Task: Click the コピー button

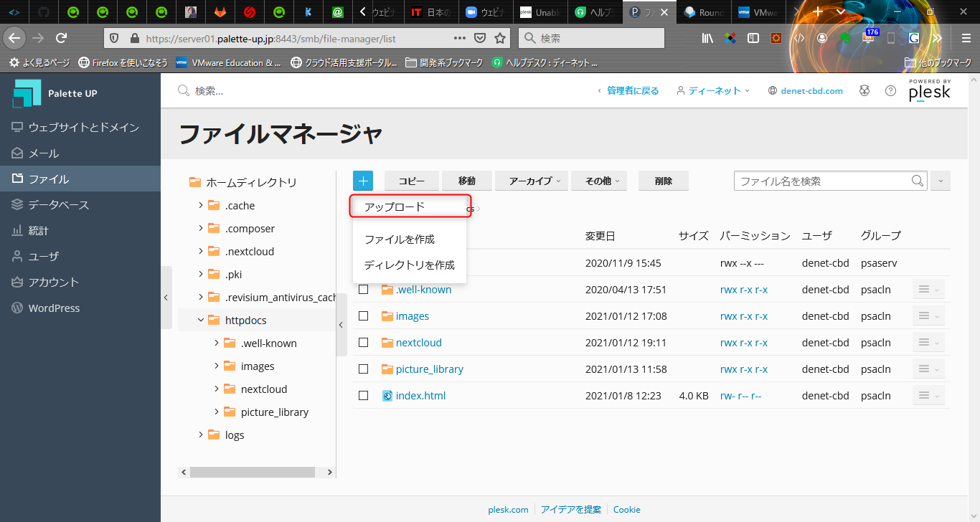Action: (x=412, y=181)
